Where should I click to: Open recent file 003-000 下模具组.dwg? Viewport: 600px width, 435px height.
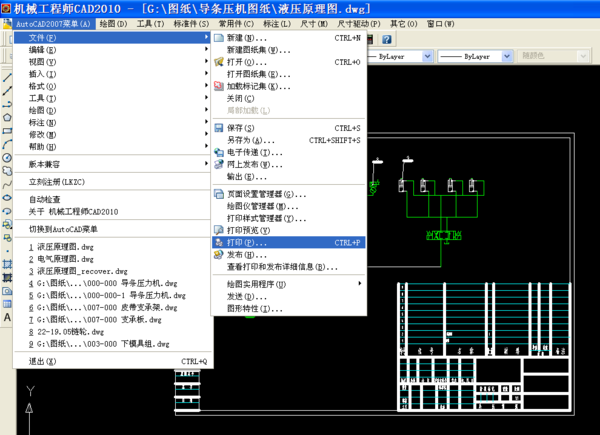pos(112,344)
